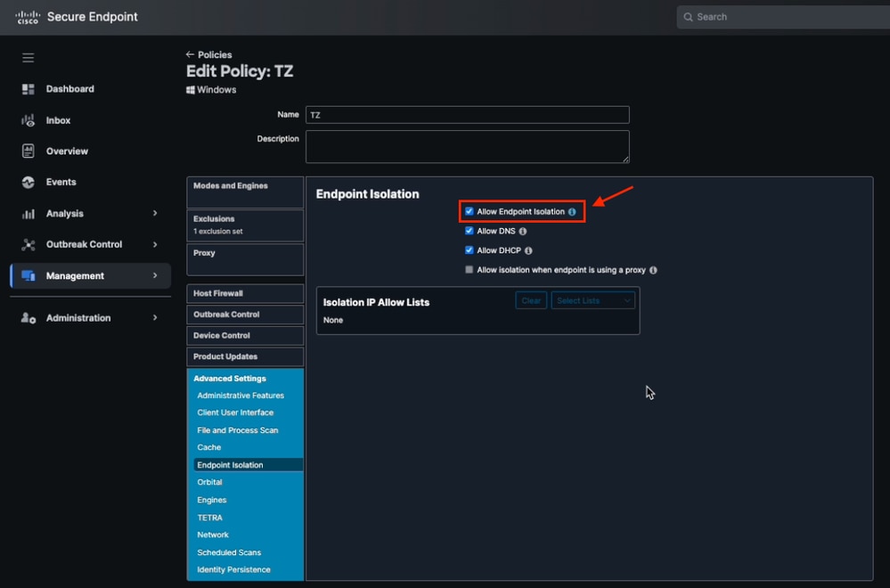This screenshot has height=588, width=890.
Task: Click the Dashboard sidebar icon
Action: click(28, 89)
